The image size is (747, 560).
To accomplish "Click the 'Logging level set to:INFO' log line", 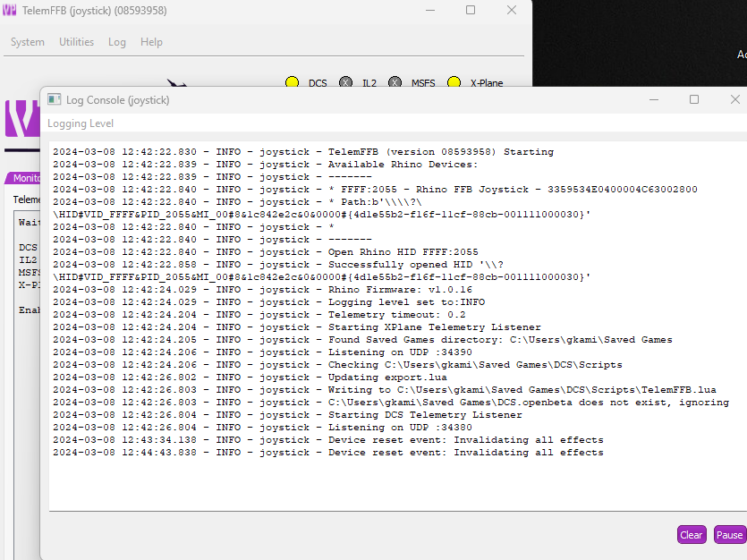I will pyautogui.click(x=268, y=301).
